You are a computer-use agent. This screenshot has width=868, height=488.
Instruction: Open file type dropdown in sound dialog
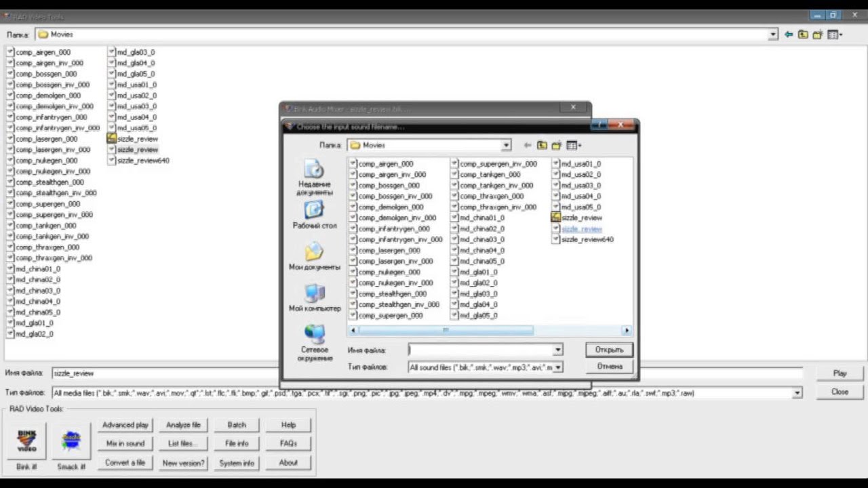tap(557, 367)
